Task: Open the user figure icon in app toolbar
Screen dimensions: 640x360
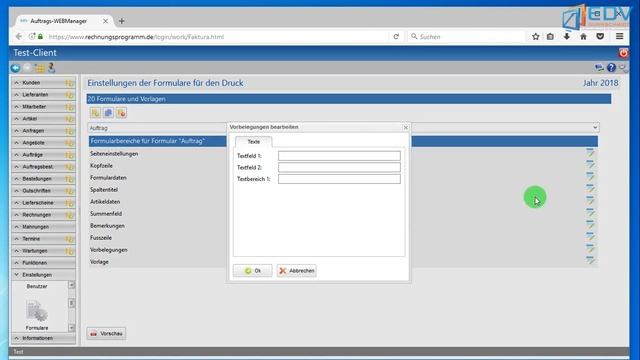Action: pyautogui.click(x=51, y=68)
